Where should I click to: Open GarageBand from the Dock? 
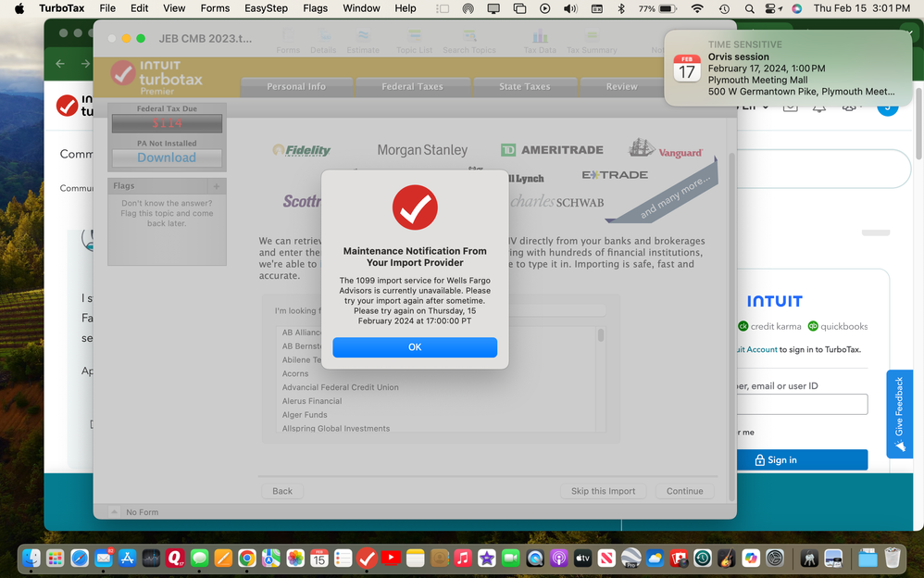(727, 558)
